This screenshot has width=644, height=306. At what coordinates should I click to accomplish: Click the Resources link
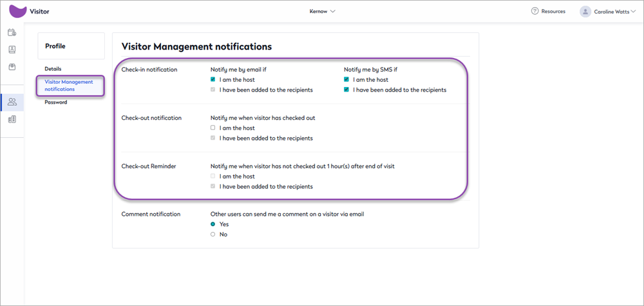(x=553, y=11)
